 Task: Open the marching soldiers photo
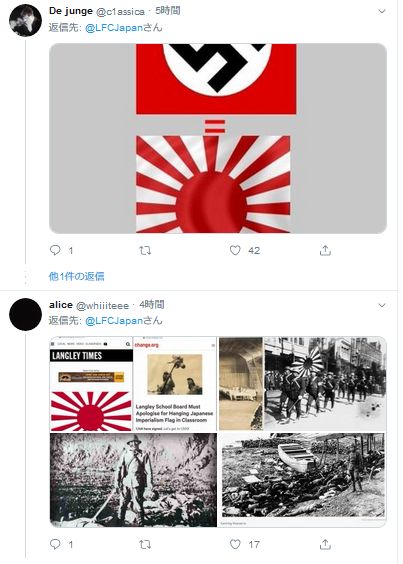(325, 383)
